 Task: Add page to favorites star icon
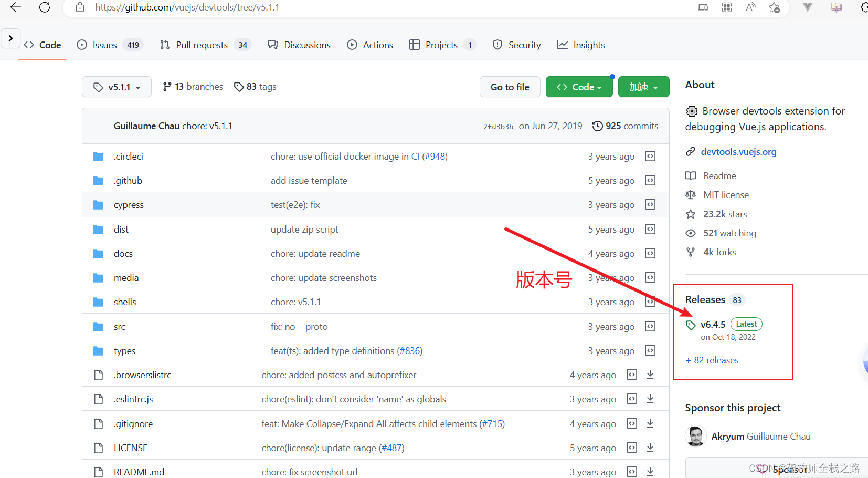tap(774, 7)
